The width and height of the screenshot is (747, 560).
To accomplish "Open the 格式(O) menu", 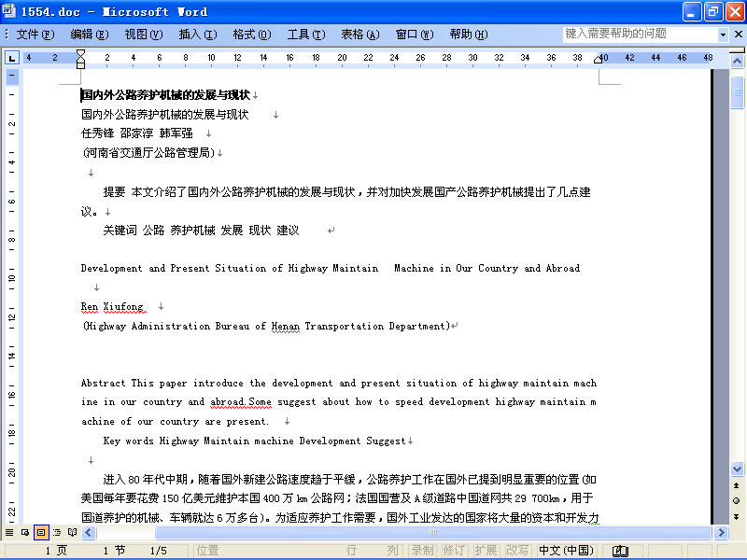I will point(252,35).
